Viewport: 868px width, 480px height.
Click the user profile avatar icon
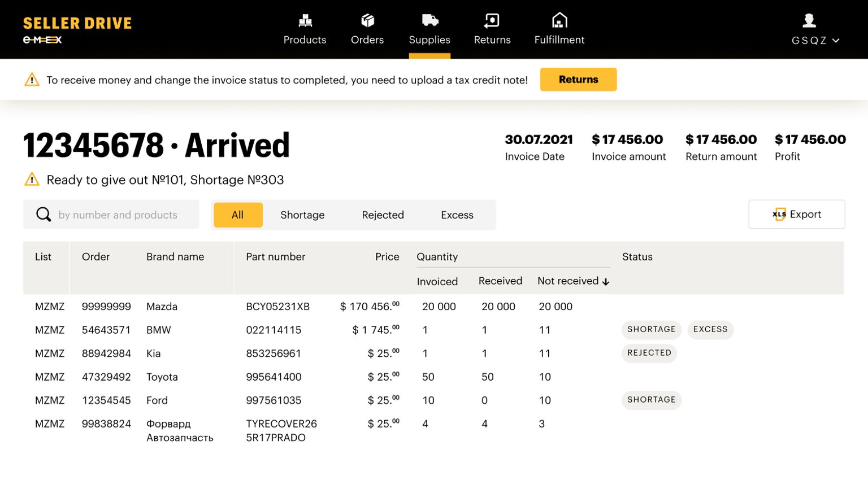coord(809,21)
